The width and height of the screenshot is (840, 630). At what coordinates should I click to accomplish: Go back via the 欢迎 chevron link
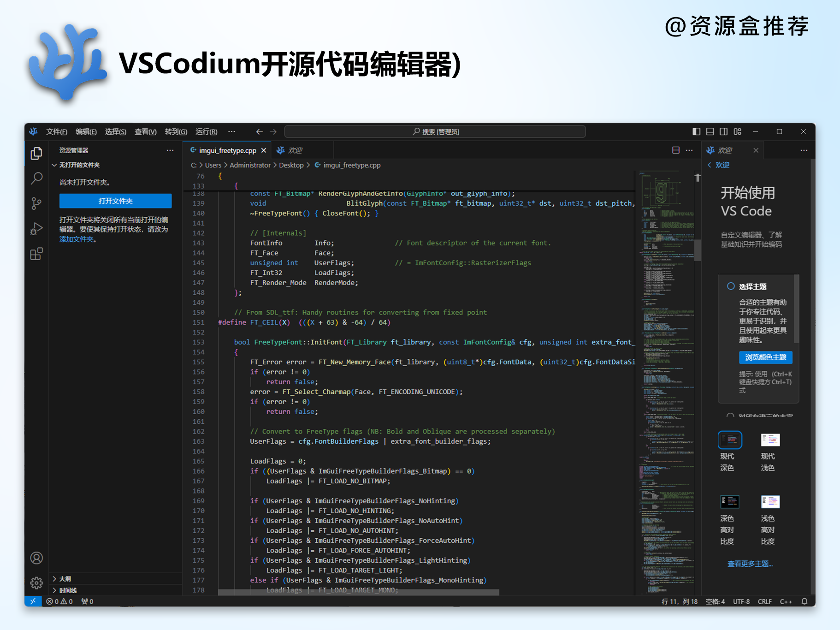[x=718, y=165]
